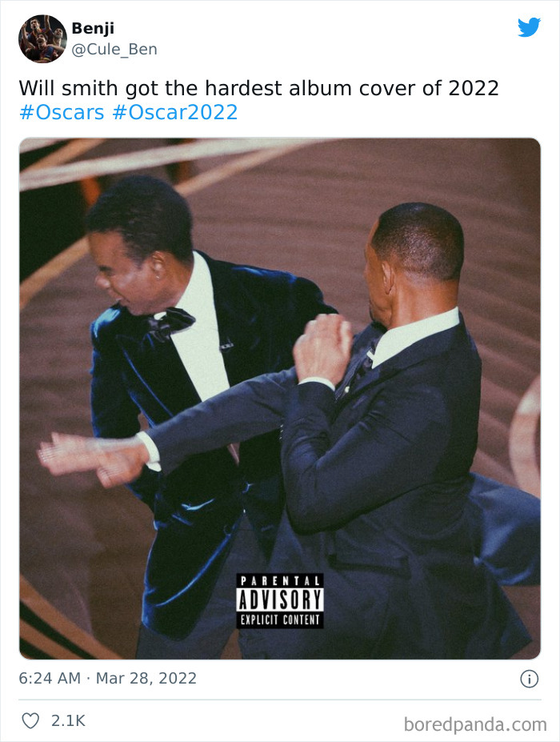The height and width of the screenshot is (742, 560).
Task: Click the Parental Advisory label on image
Action: (x=280, y=600)
